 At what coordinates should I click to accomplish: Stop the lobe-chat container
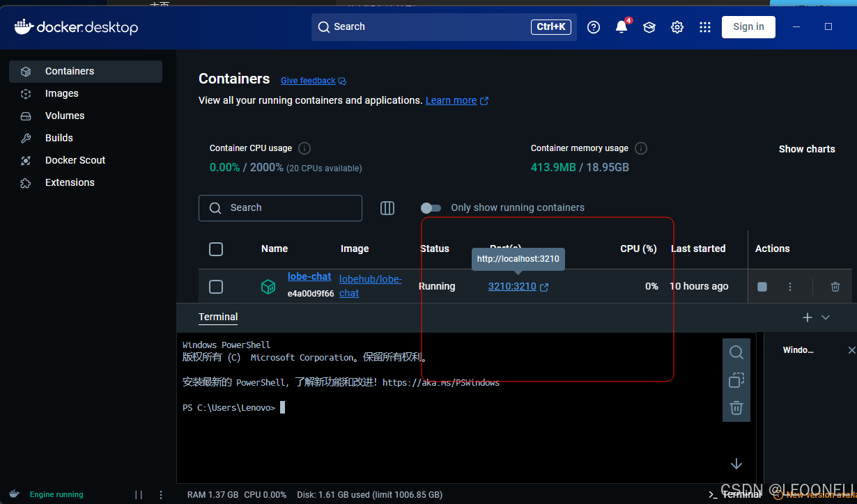[x=762, y=287]
